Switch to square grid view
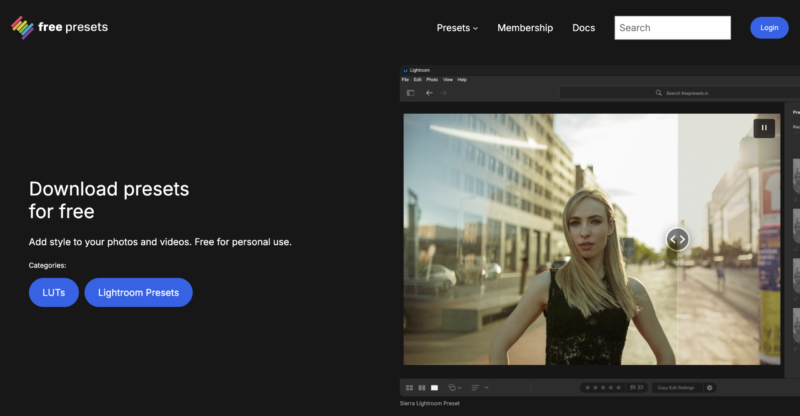This screenshot has width=800, height=416. [x=422, y=388]
